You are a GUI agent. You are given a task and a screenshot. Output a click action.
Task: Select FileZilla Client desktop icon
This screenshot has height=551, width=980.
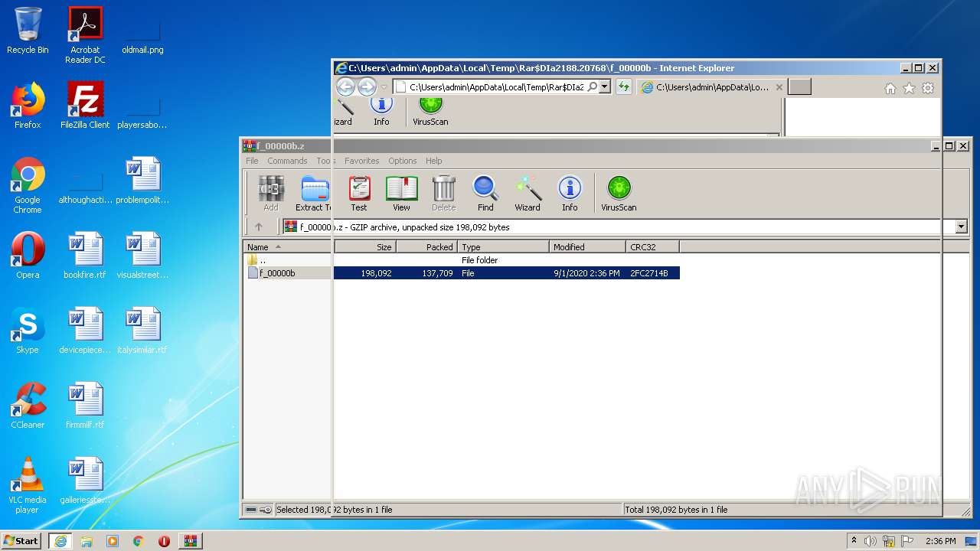(85, 106)
